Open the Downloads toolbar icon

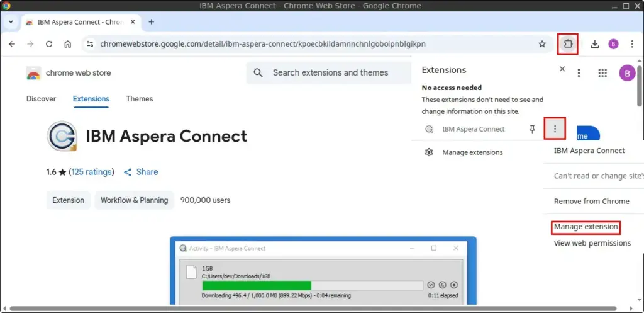coord(595,44)
